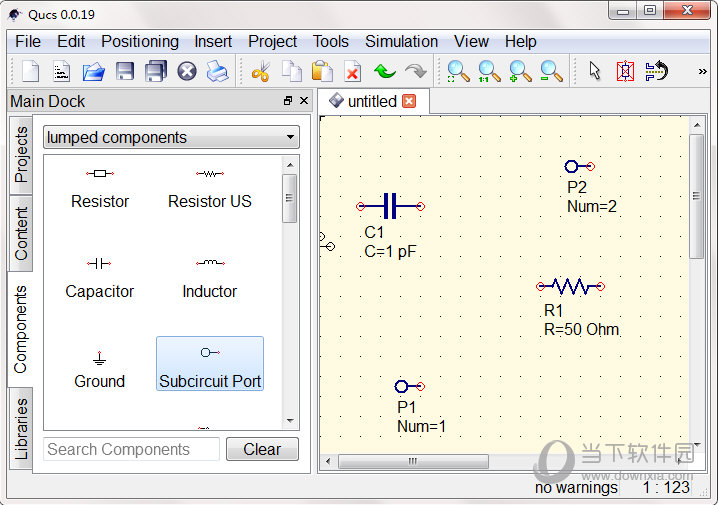Open the Edit menu

(71, 42)
